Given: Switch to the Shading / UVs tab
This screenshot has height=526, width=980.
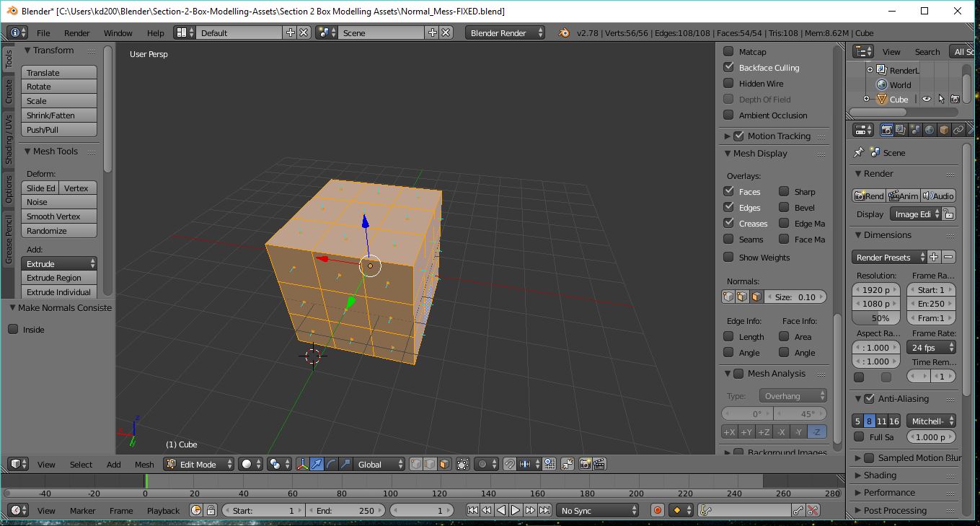Looking at the screenshot, I should click(x=9, y=138).
